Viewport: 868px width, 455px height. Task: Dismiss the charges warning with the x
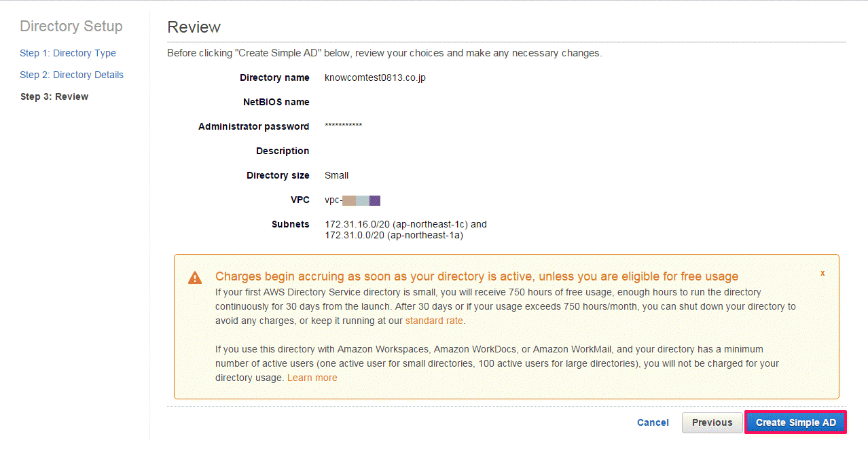point(822,273)
